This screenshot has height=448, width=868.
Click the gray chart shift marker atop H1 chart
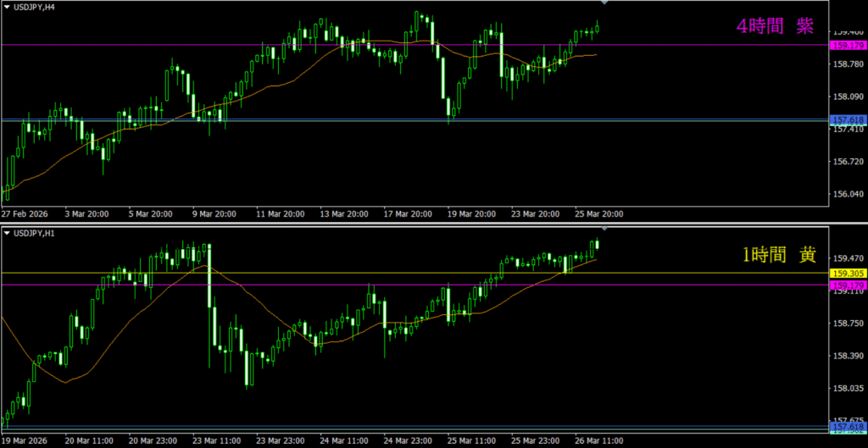pos(604,229)
